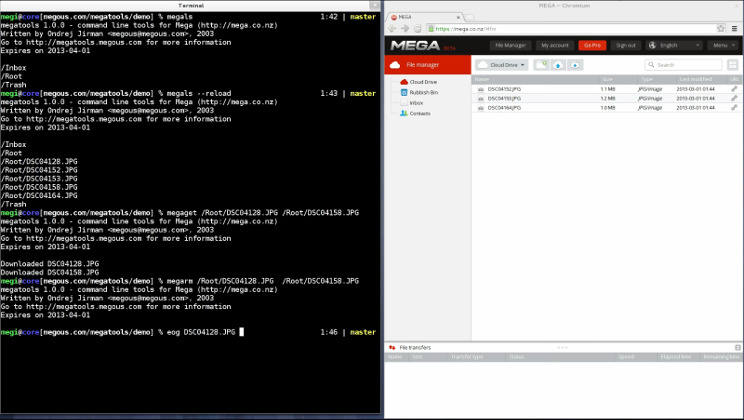Select file name DSC04153.JPG in list
Viewport: 744px width, 420px height.
[504, 99]
